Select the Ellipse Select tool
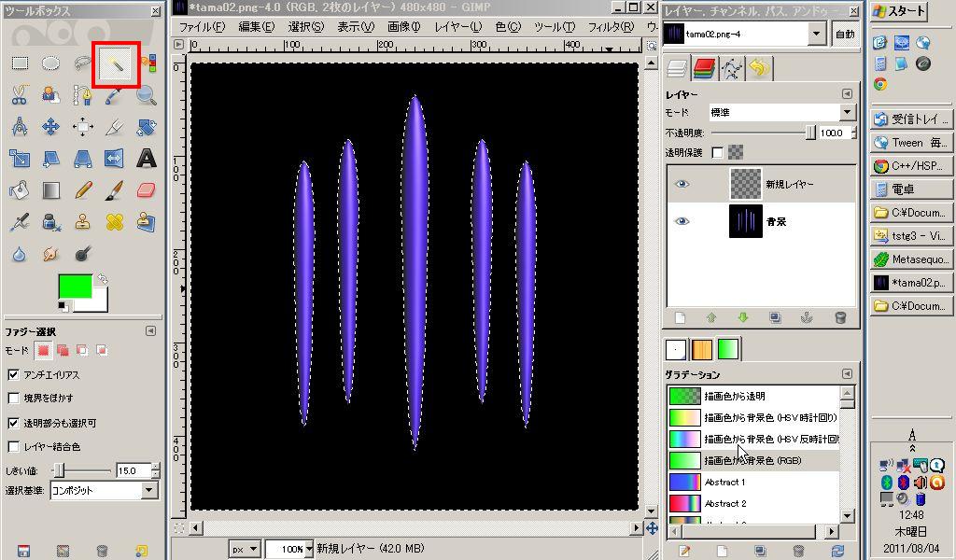956x560 pixels. pos(50,63)
